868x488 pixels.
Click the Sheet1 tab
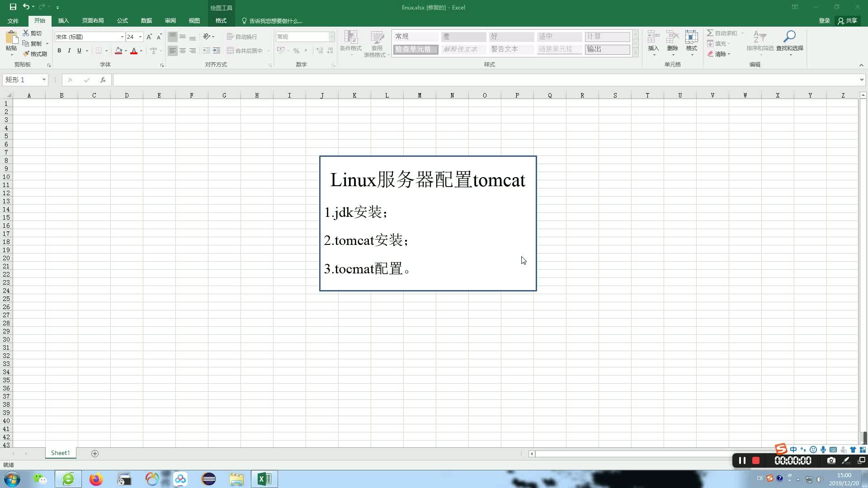pyautogui.click(x=60, y=453)
